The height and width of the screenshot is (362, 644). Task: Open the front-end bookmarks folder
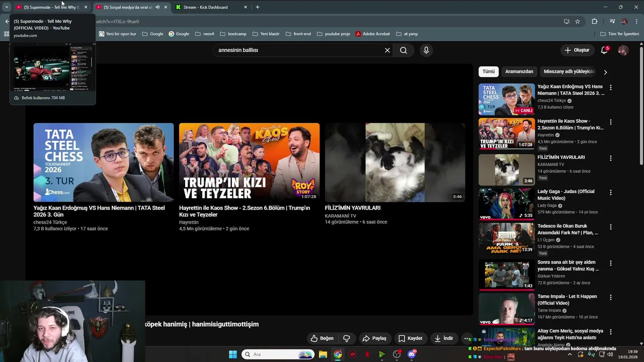click(298, 34)
